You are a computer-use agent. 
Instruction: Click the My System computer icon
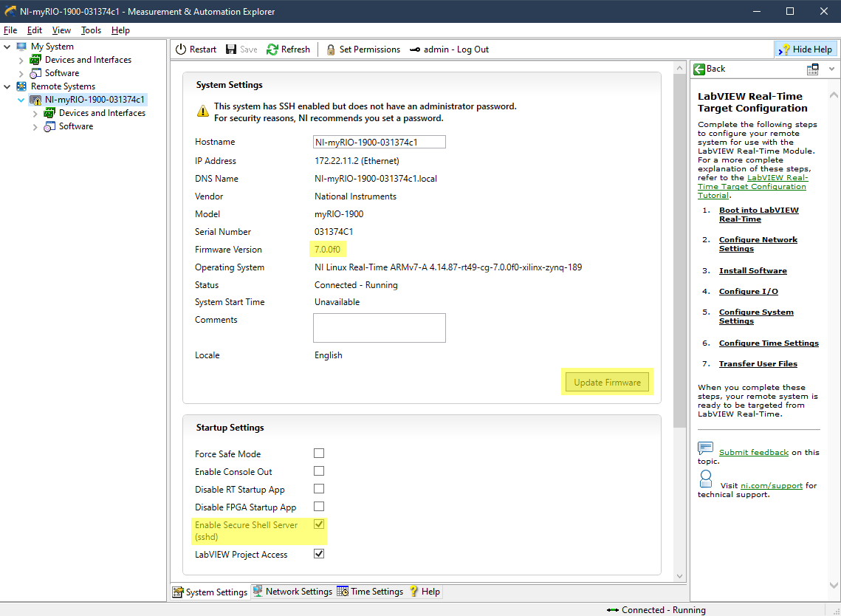pyautogui.click(x=21, y=47)
